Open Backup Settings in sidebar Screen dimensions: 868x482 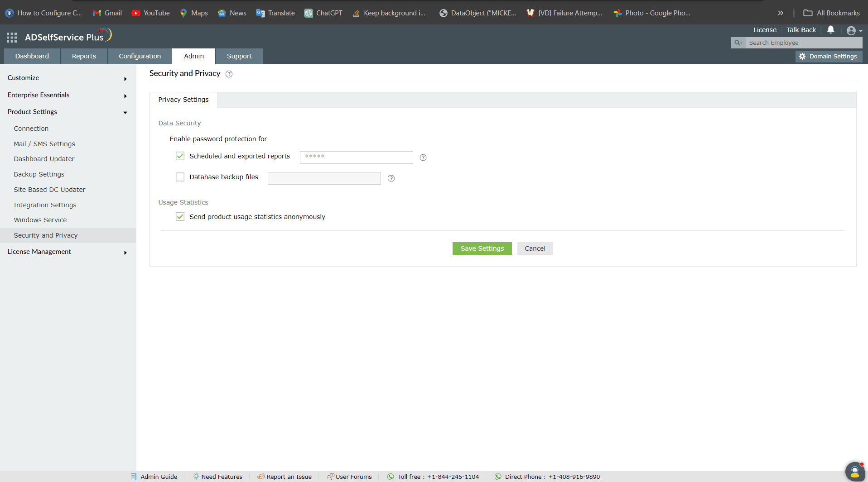(39, 174)
